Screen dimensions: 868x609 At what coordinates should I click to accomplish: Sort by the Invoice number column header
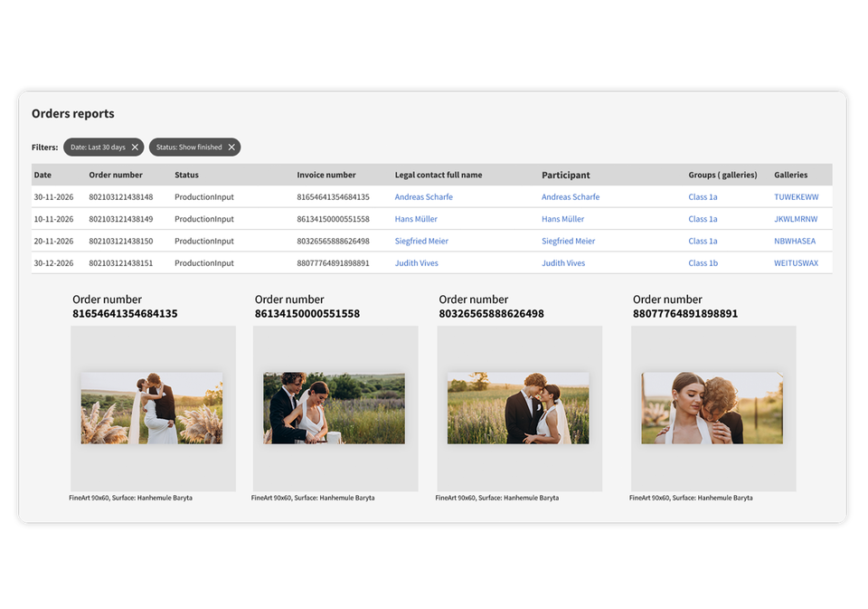[326, 176]
